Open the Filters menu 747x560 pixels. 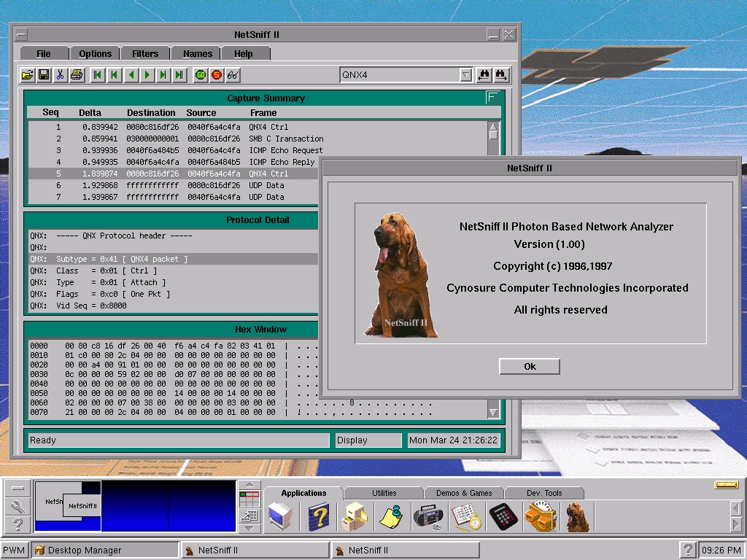[x=145, y=54]
